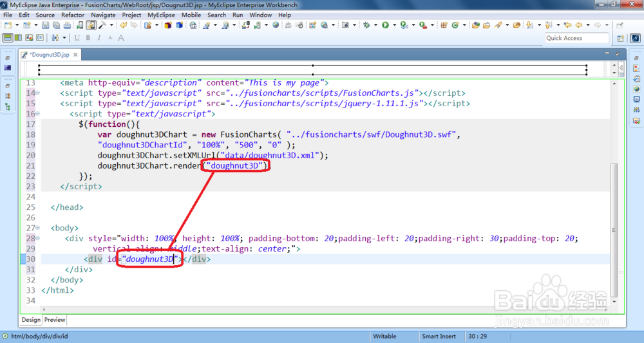Click the Open Perspective icon
Image resolution: width=644 pixels, height=343 pixels.
[621, 38]
